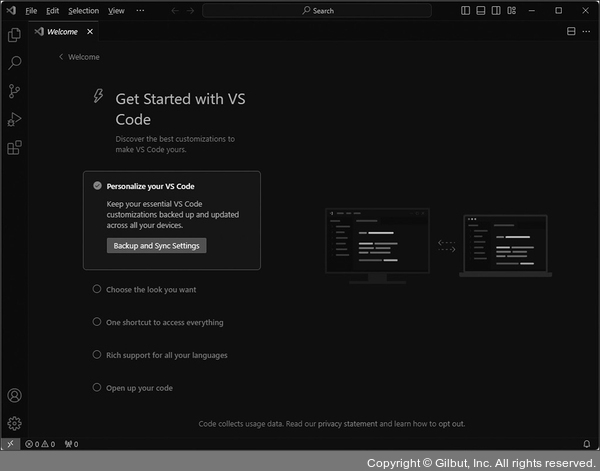The height and width of the screenshot is (471, 600).
Task: Open the Source Control view
Action: 14,91
